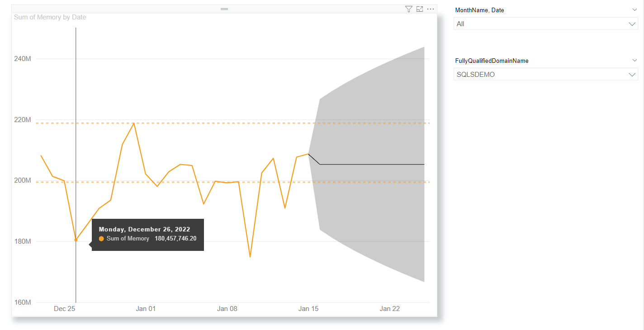Click the FullyQualifiedDomainName header chevron

click(x=635, y=61)
